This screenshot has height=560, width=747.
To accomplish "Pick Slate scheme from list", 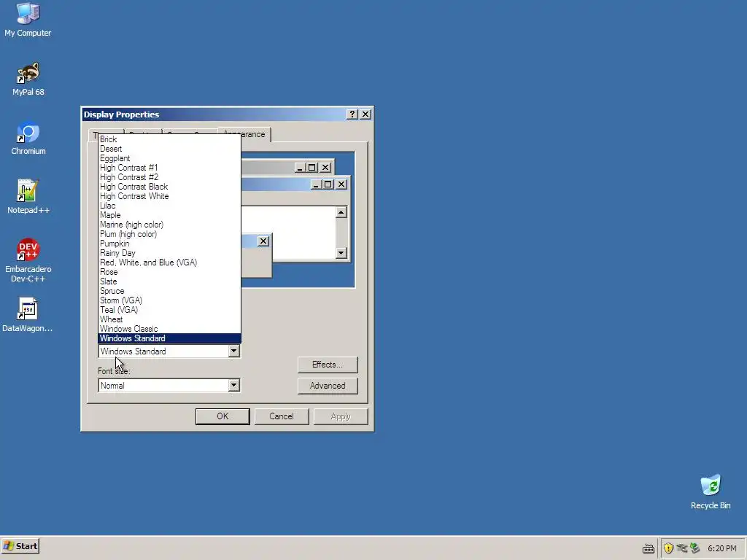I will click(169, 281).
